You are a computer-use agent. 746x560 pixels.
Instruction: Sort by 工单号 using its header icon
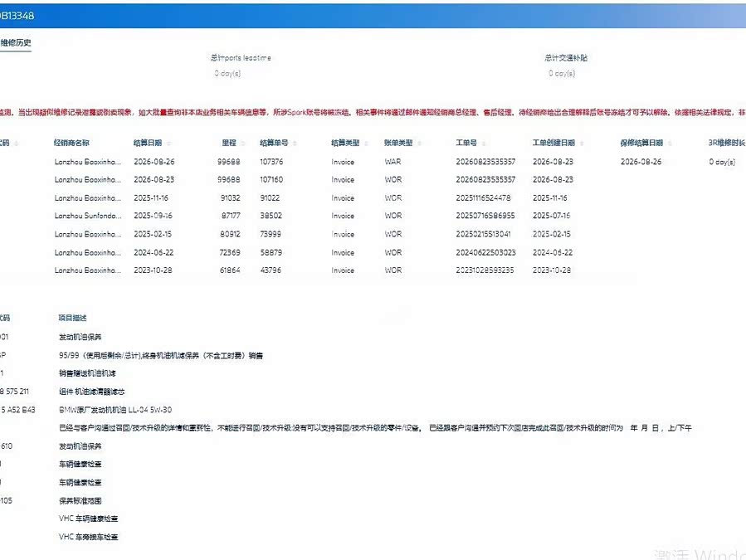(x=484, y=144)
